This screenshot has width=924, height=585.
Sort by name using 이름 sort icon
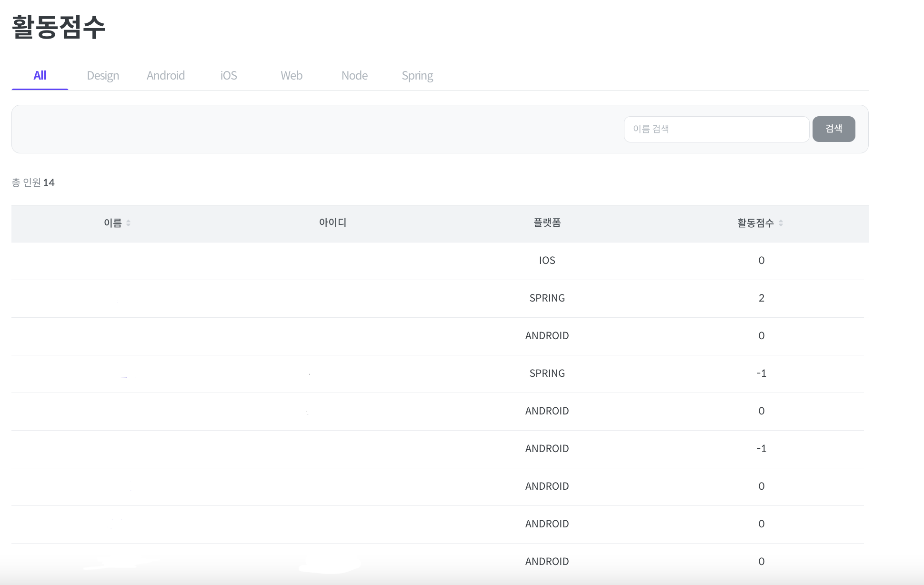point(128,223)
